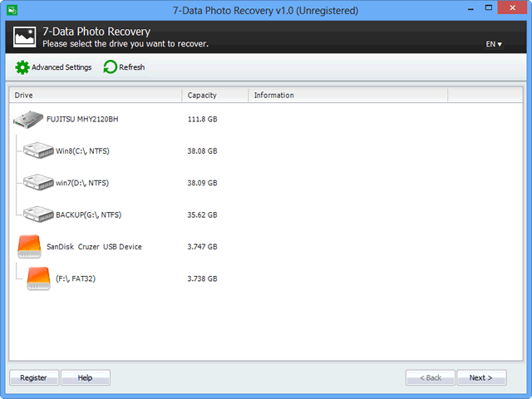Screen dimensions: 532x399
Task: Click the green Refresh arrows icon
Action: tap(110, 67)
